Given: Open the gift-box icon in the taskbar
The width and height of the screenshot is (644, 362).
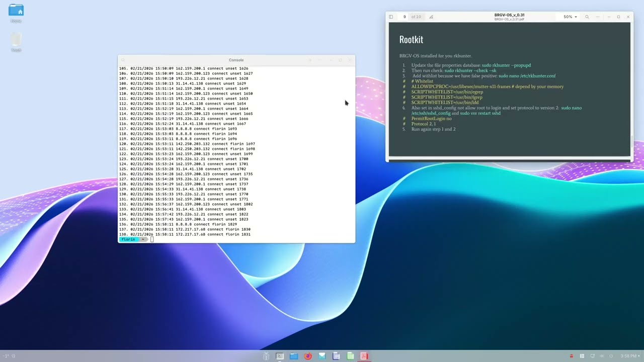Looking at the screenshot, I should coord(266,356).
